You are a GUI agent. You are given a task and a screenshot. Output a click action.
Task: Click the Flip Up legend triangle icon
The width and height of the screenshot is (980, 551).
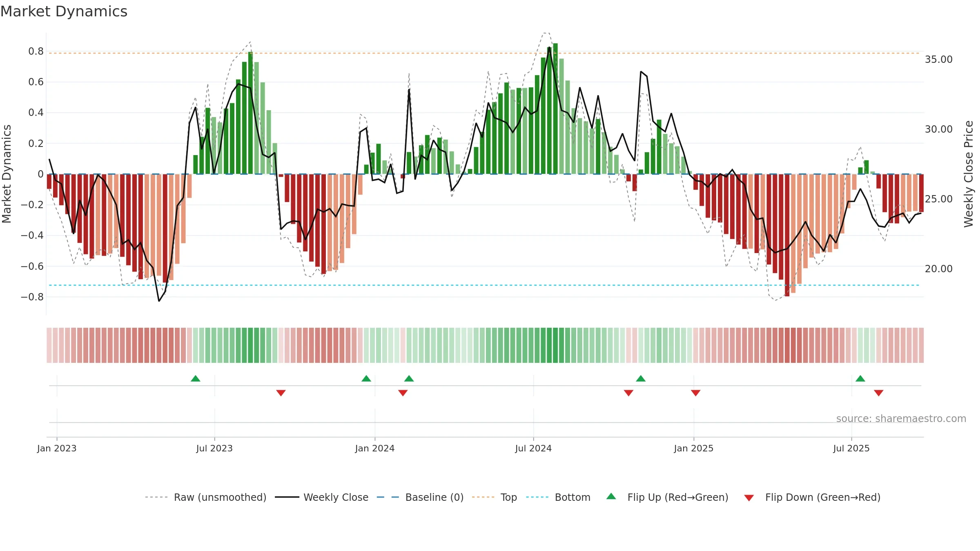611,496
